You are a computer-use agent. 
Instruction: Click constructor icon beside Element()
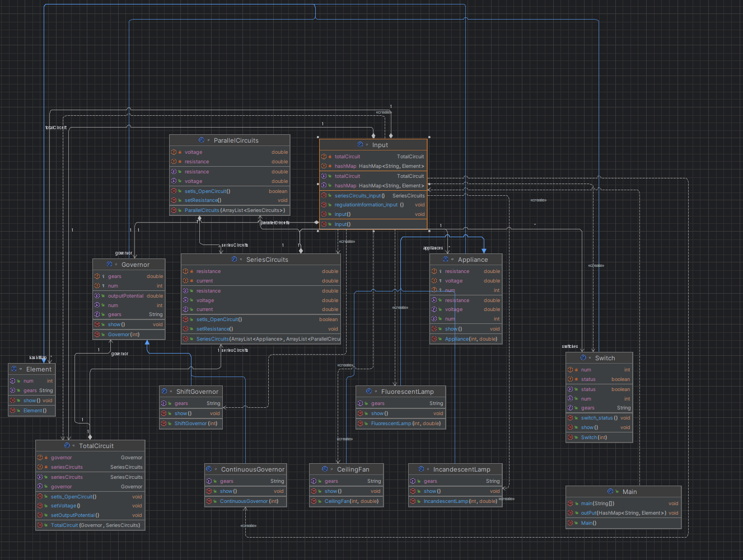point(12,410)
